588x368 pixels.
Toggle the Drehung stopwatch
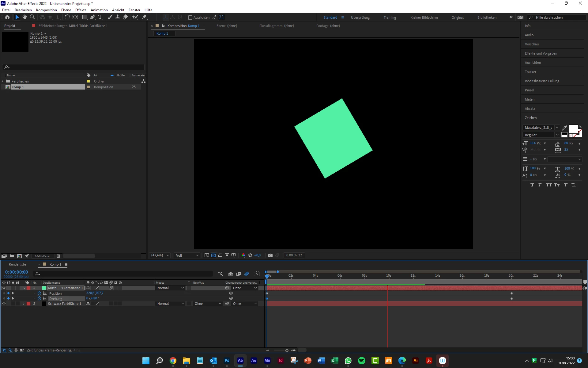click(x=39, y=298)
